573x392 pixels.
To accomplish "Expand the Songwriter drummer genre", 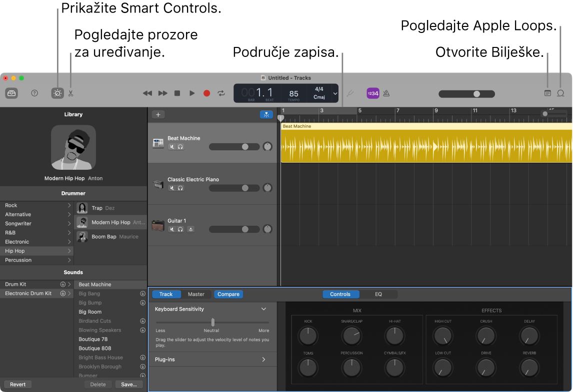I will (69, 223).
